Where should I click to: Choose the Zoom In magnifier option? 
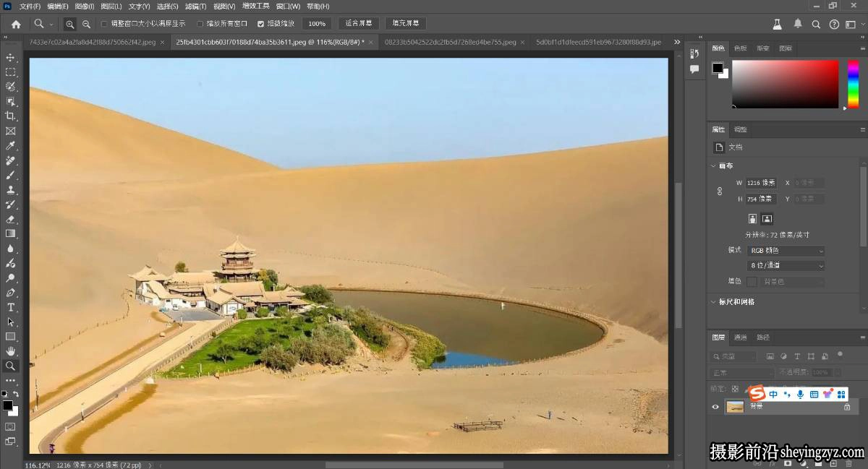click(x=70, y=24)
